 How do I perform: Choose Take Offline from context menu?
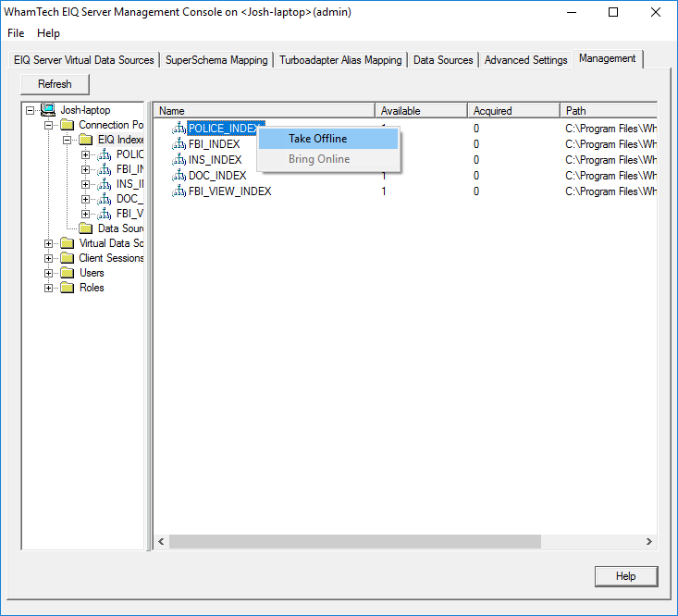tap(328, 139)
